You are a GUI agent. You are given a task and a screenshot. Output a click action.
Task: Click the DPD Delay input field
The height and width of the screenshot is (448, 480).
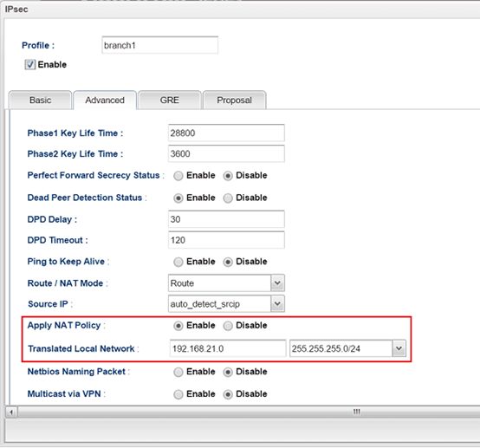click(226, 219)
